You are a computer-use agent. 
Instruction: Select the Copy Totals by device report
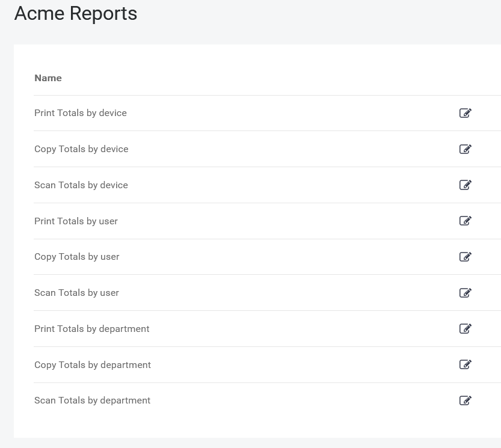(81, 149)
